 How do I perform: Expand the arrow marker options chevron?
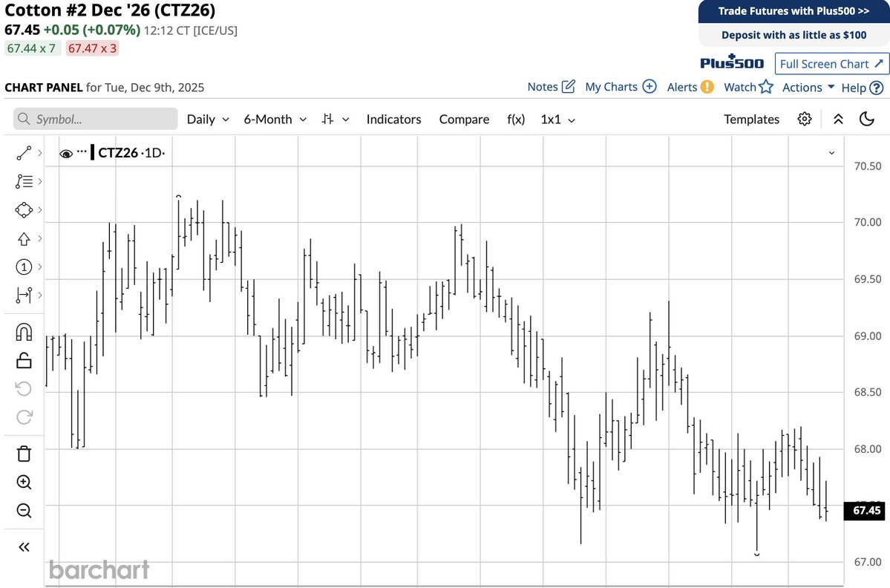[40, 238]
